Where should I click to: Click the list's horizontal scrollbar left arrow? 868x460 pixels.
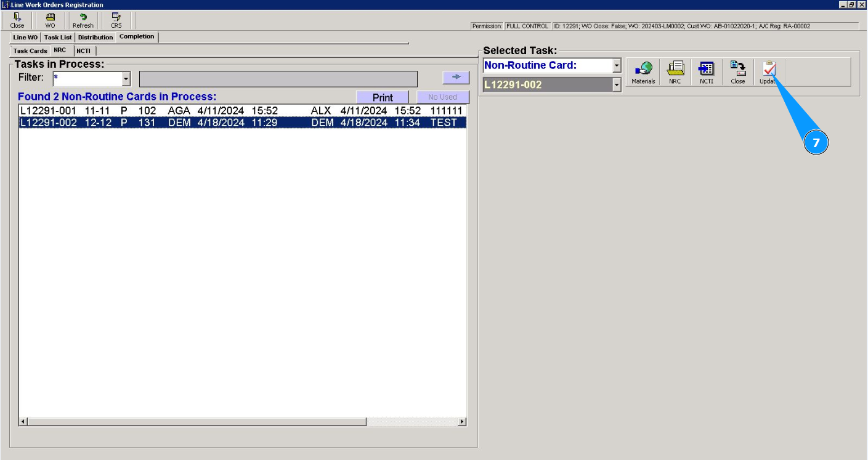(24, 422)
